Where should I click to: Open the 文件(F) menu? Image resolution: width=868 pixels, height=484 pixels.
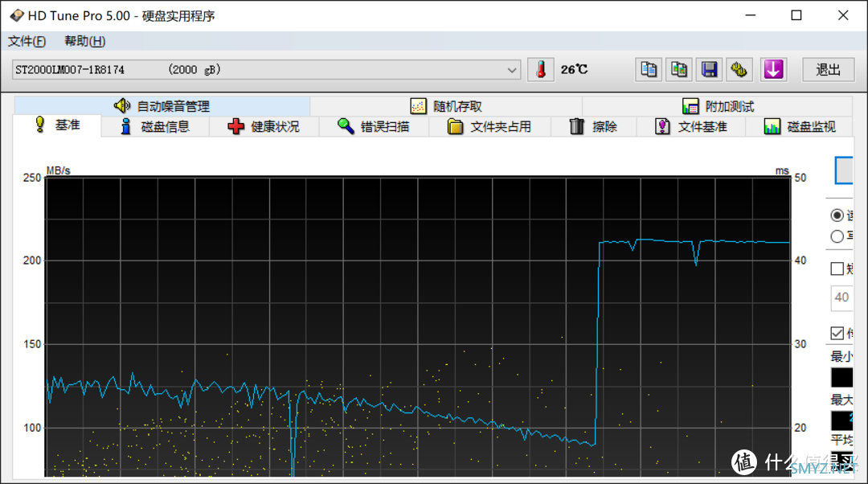tap(27, 41)
